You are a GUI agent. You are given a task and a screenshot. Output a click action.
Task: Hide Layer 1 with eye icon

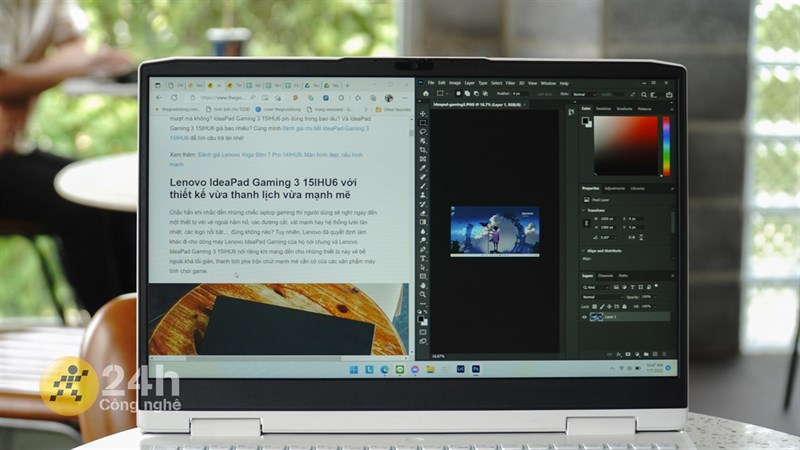585,317
